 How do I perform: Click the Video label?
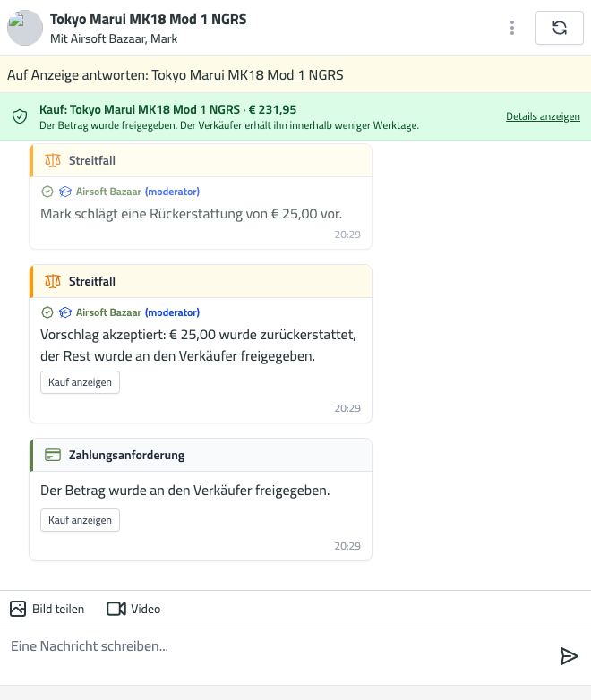[x=146, y=609]
